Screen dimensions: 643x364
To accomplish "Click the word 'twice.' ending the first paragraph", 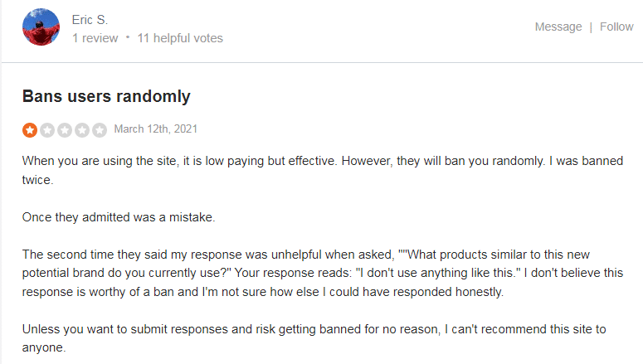I will click(37, 180).
